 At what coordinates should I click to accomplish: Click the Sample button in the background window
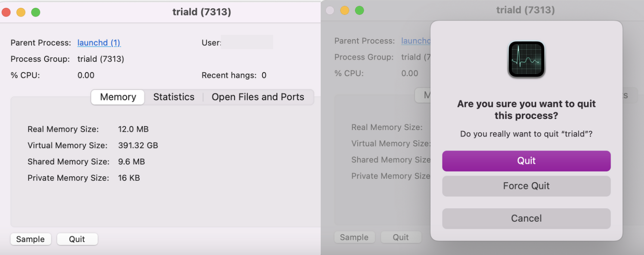coord(355,237)
